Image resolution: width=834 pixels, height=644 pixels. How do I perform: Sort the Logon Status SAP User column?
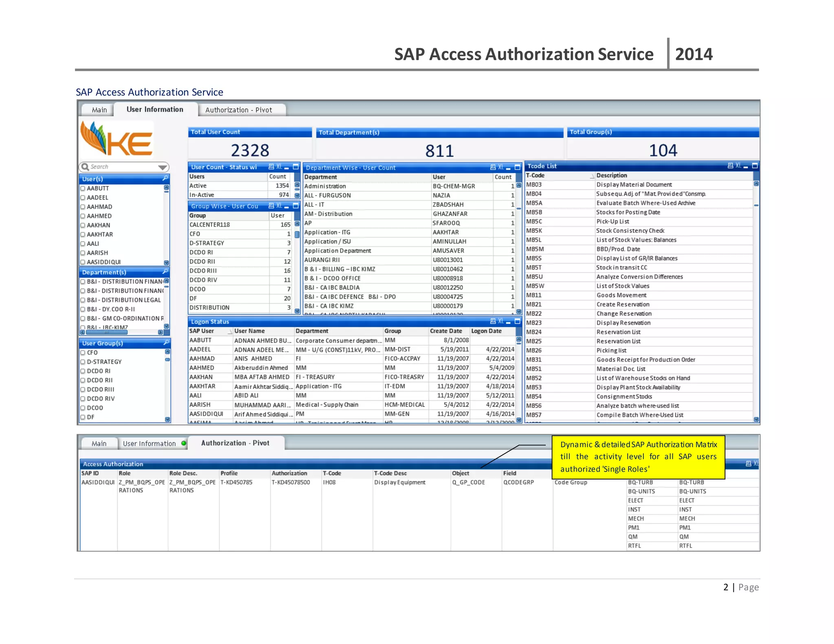tap(230, 332)
